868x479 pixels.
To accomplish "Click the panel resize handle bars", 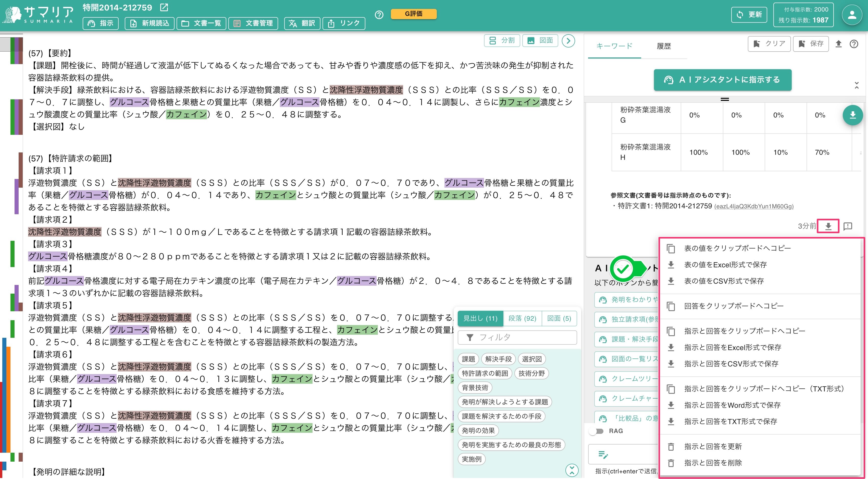I will pos(724,99).
